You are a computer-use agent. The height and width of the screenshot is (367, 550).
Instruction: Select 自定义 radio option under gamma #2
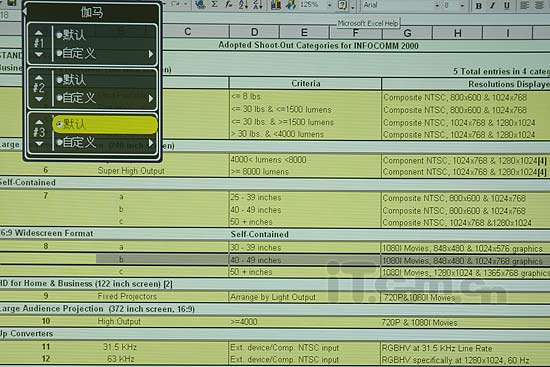(76, 98)
